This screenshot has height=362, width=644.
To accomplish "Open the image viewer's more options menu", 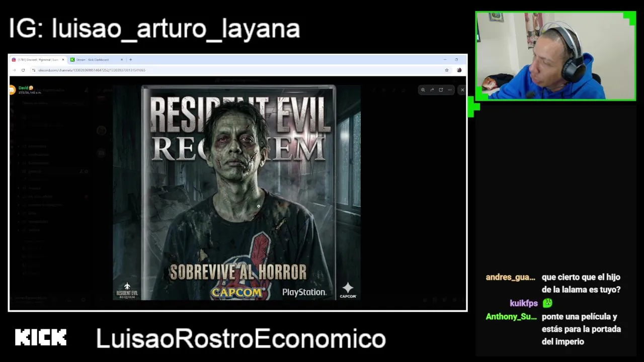I will (450, 90).
